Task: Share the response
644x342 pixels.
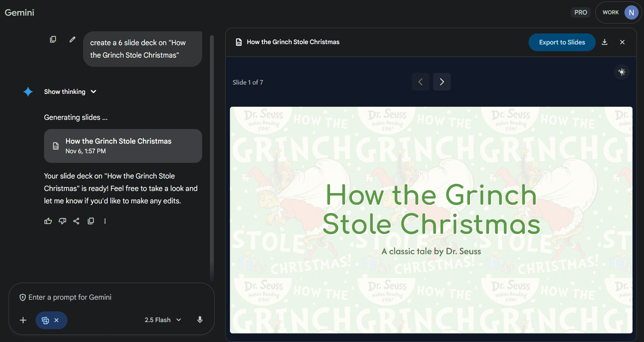Action: point(76,221)
